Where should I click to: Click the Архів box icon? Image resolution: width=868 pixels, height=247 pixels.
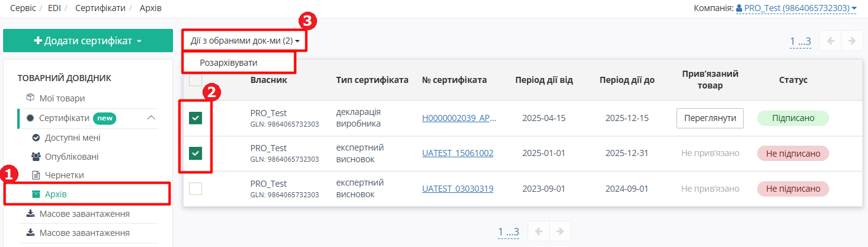click(36, 194)
